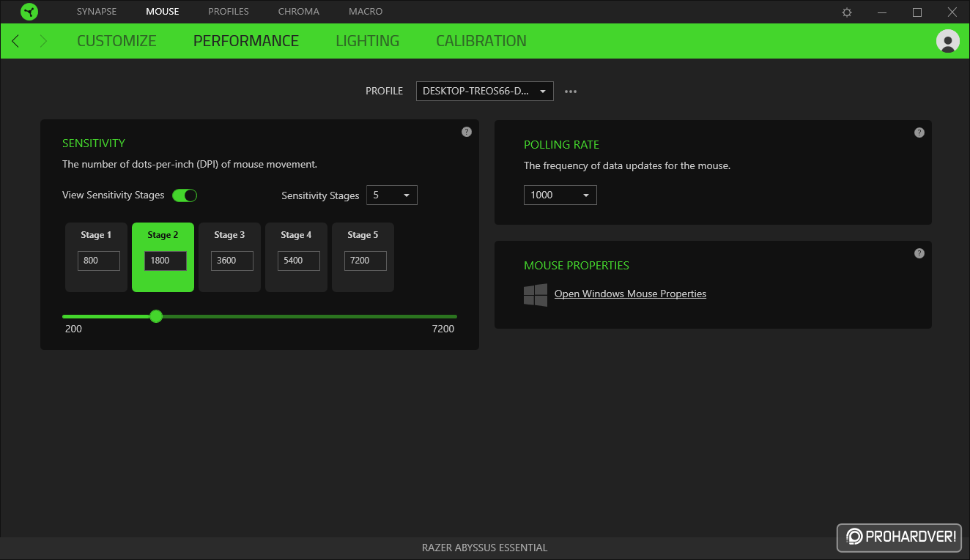Expand the Sensitivity Stages count dropdown
970x560 pixels.
(391, 195)
